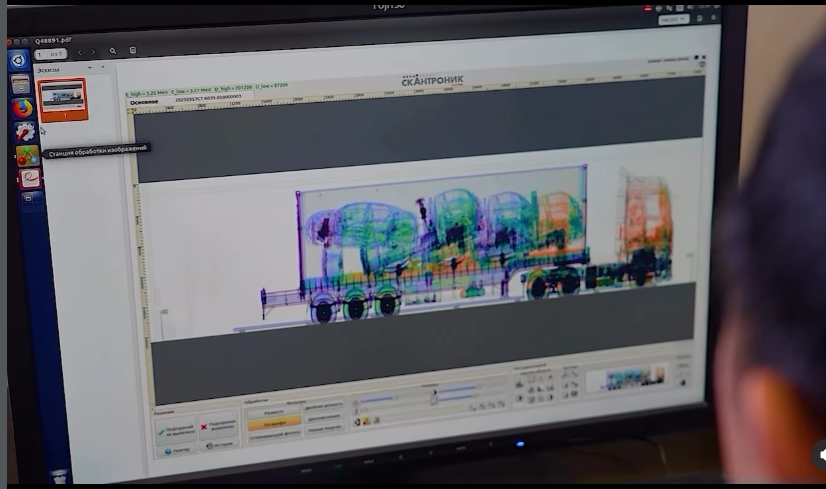Enable the Сглаживающий фильтр option
The width and height of the screenshot is (826, 489).
coord(274,437)
